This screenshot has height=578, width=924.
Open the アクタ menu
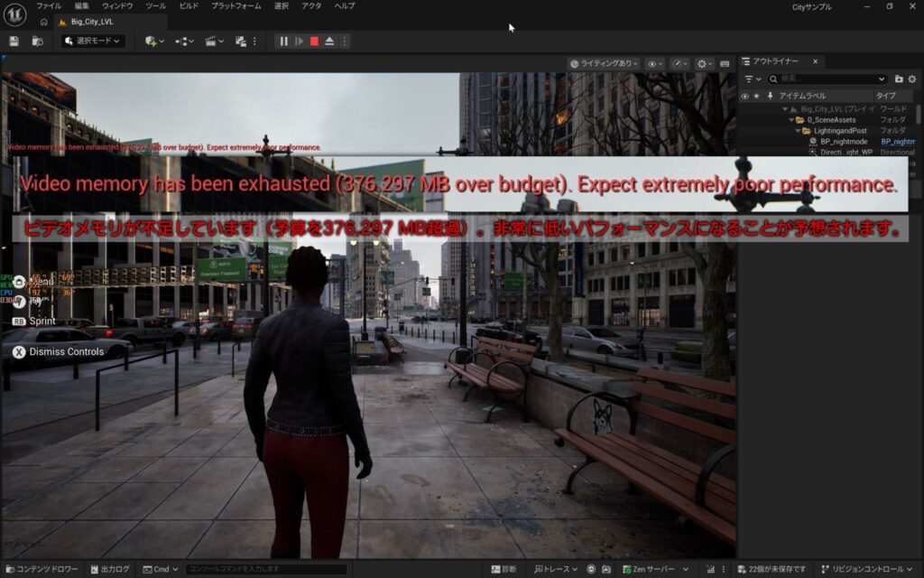(311, 6)
